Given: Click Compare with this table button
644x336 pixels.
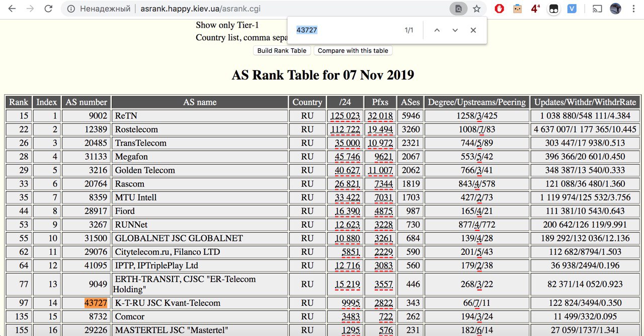Looking at the screenshot, I should pos(353,50).
